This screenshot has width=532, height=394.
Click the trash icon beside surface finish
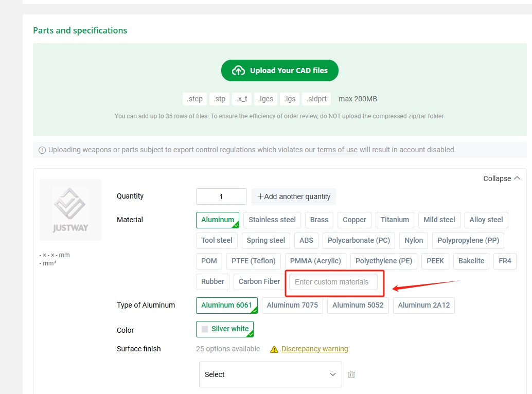351,374
